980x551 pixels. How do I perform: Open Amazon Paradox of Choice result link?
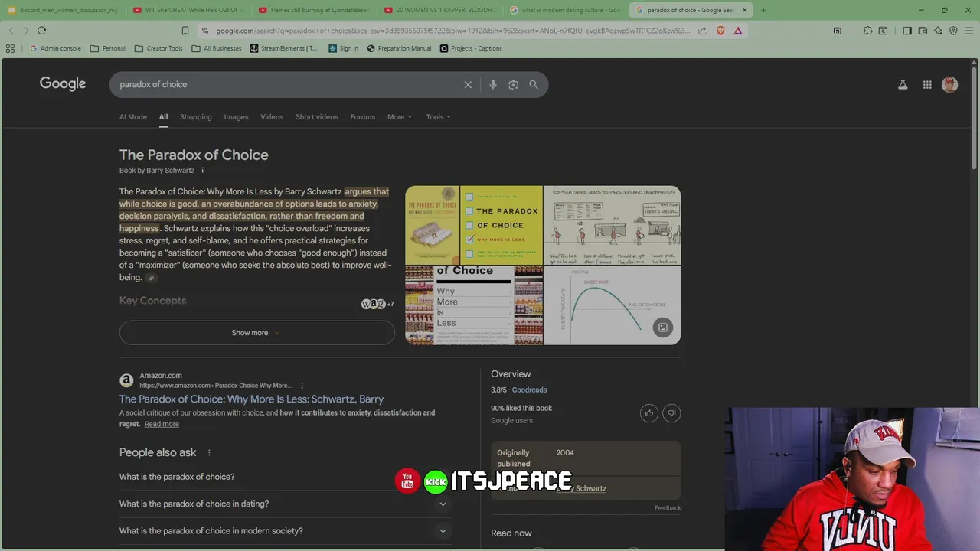[251, 399]
